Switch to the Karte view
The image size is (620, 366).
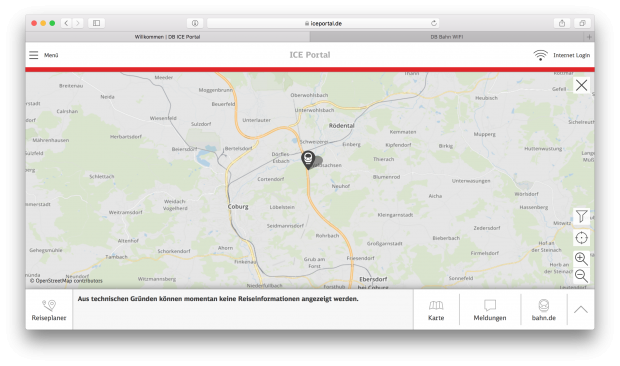click(x=436, y=310)
